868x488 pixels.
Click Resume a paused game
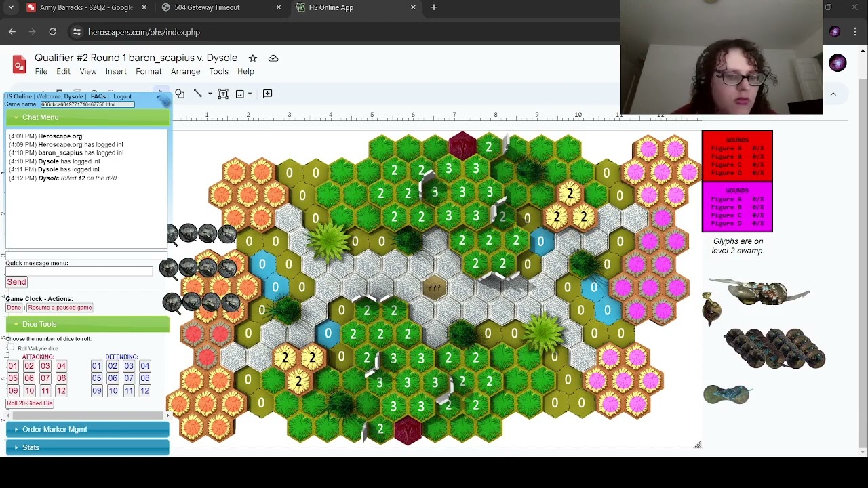60,308
